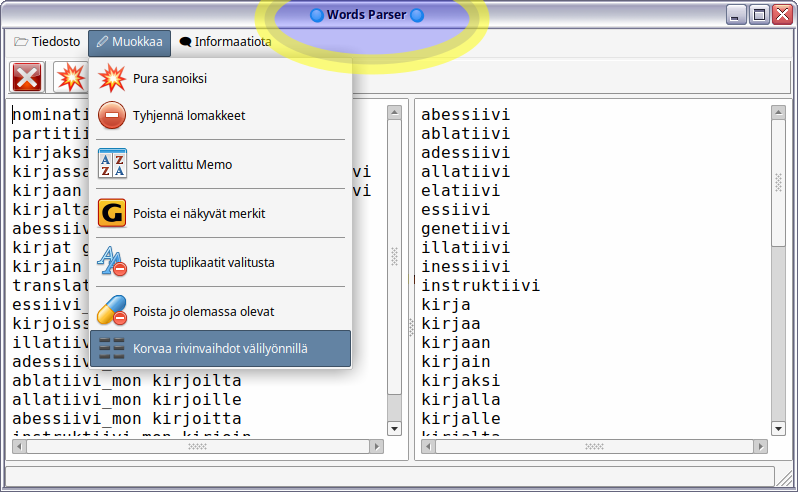The width and height of the screenshot is (798, 492).
Task: Click the word allatiivi in right memo
Action: (x=465, y=171)
